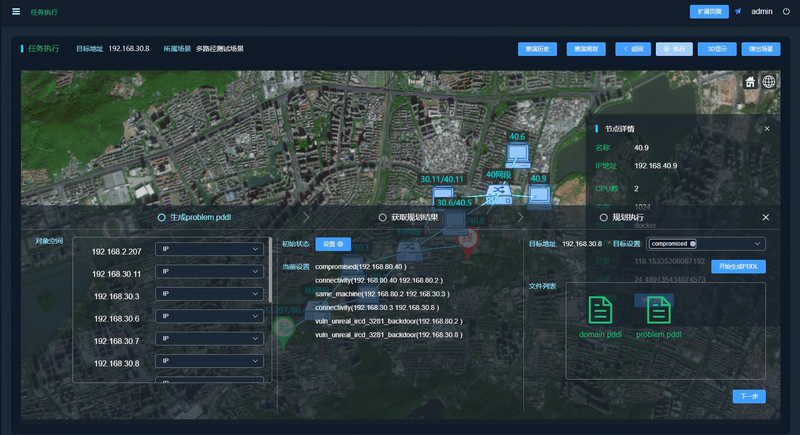The image size is (800, 435).
Task: Click the 下一步 next button
Action: tap(749, 396)
